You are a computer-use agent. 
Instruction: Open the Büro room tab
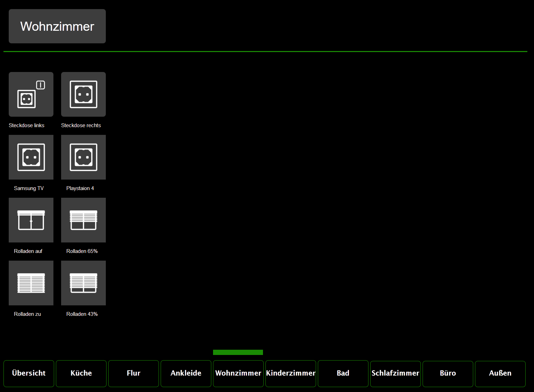pos(448,373)
